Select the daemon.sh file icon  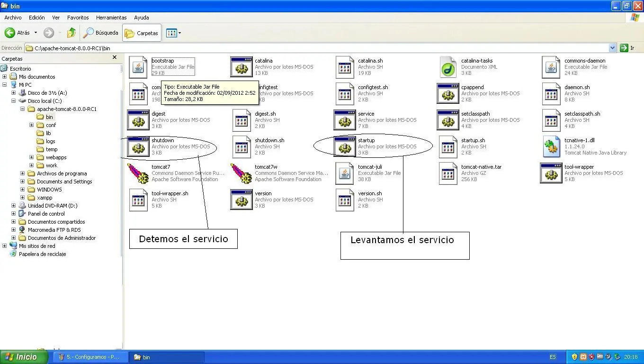(551, 94)
